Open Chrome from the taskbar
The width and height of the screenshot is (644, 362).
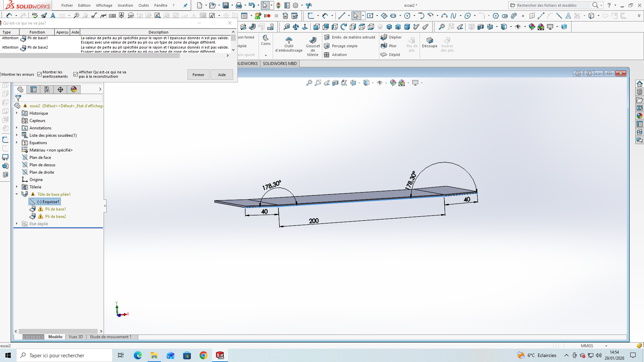(x=203, y=355)
